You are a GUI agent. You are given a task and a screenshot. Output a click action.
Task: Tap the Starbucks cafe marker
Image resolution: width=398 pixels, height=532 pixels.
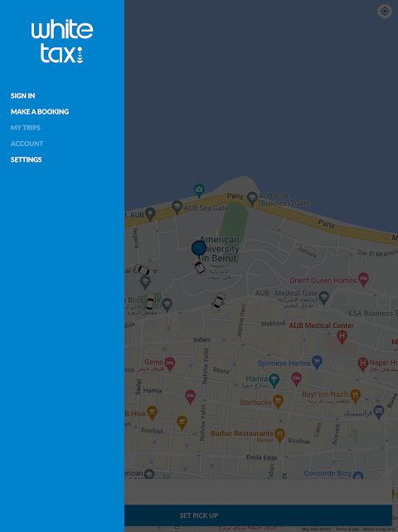pos(278,402)
